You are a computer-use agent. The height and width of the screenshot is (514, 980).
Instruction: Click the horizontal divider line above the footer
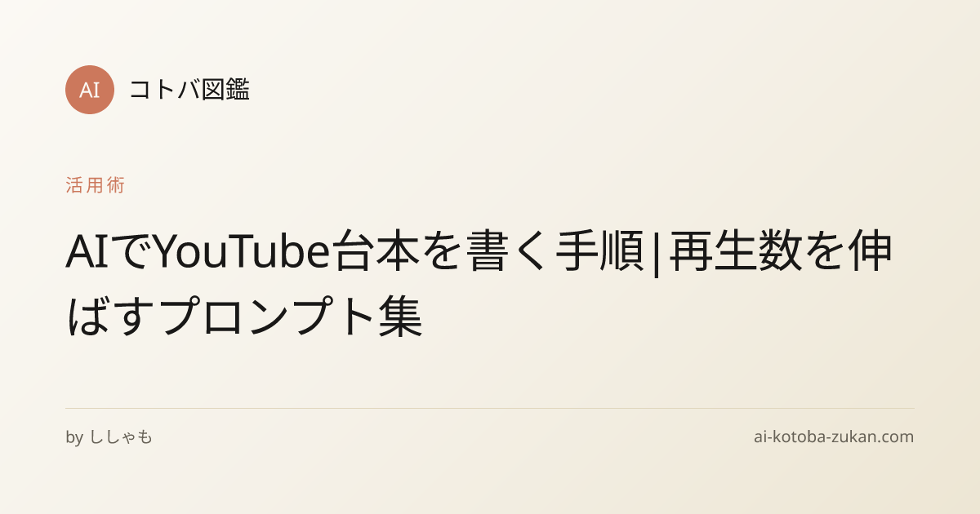pyautogui.click(x=490, y=408)
